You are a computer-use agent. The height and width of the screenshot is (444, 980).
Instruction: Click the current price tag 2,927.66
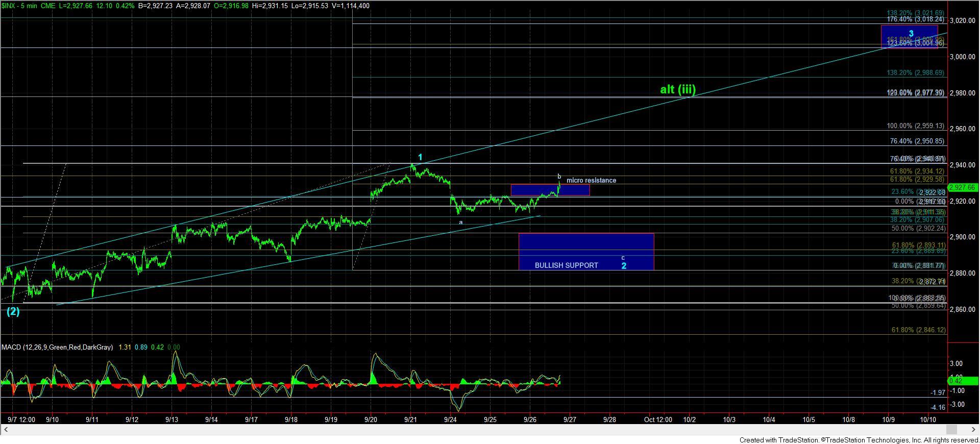point(963,188)
